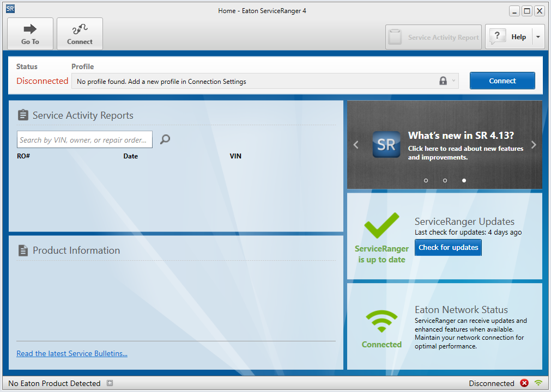Click the blue Connect button
551x392 pixels.
[x=502, y=81]
